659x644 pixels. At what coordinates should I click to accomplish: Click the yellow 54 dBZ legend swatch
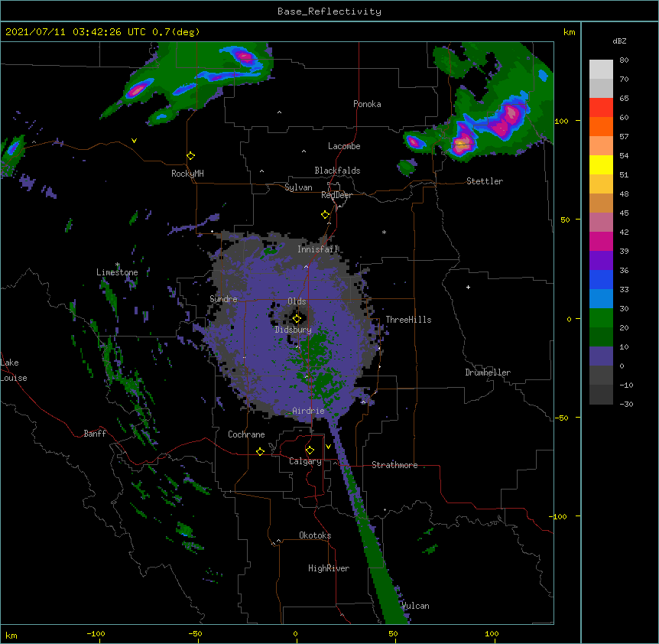pos(601,164)
